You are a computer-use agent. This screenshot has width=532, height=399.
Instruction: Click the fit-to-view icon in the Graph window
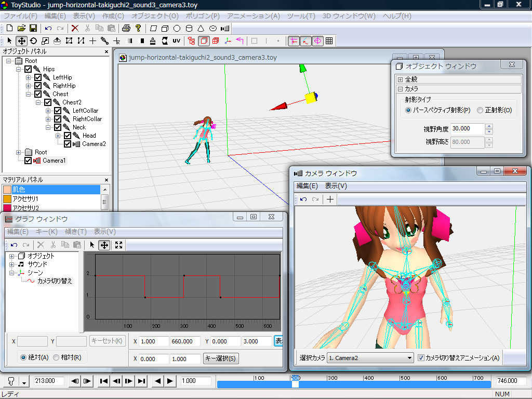pyautogui.click(x=118, y=245)
